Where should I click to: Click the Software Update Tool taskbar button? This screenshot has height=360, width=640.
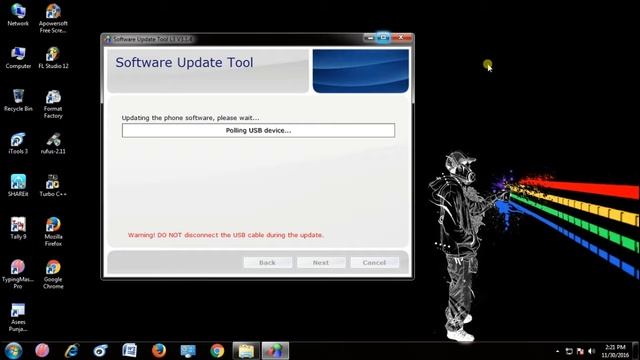(x=276, y=351)
